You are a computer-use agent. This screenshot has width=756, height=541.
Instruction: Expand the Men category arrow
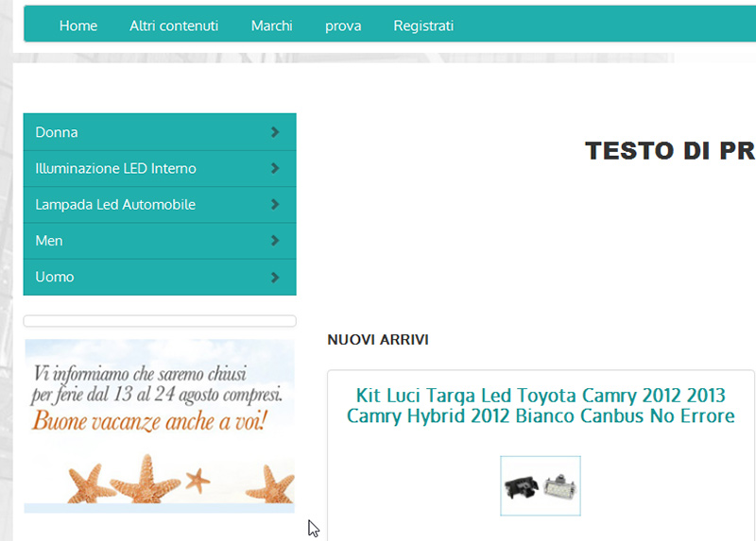tap(275, 241)
